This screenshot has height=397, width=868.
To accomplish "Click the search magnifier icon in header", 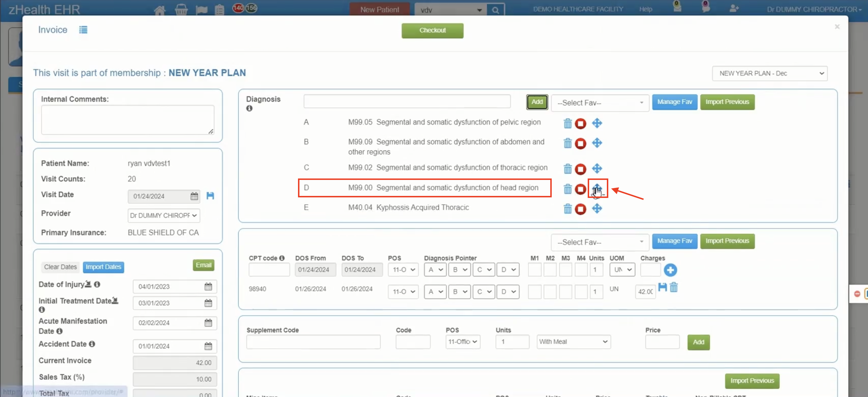I will (x=495, y=10).
